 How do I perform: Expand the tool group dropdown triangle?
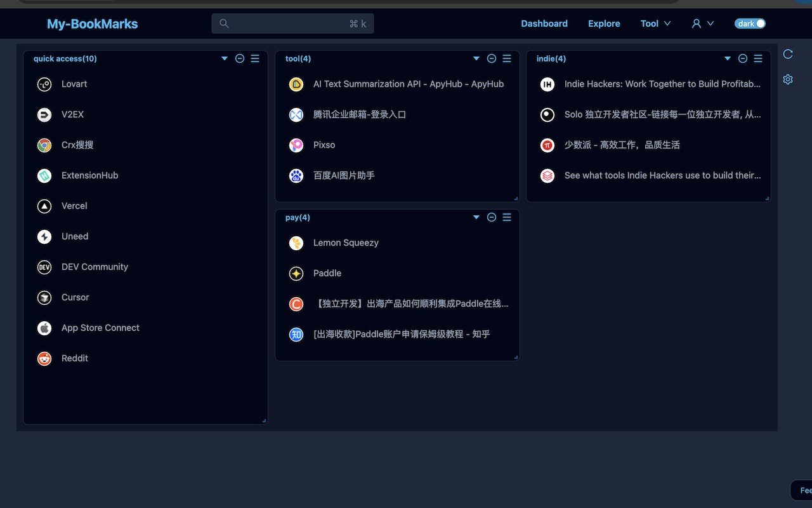click(476, 58)
